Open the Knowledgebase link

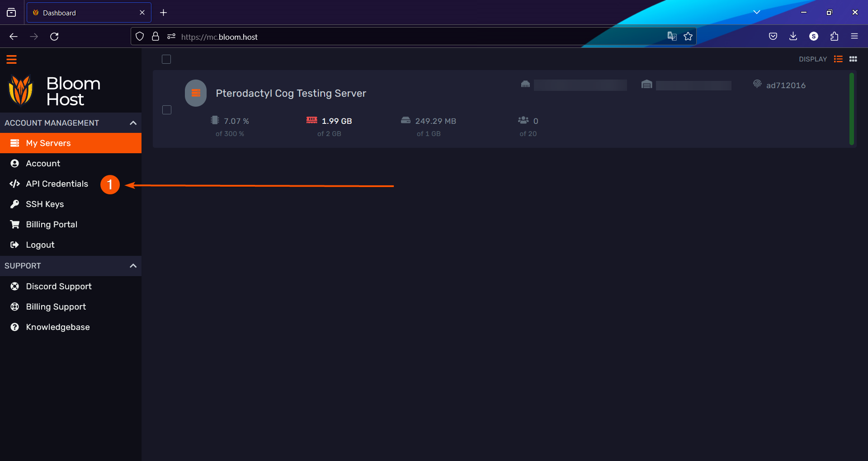[x=71, y=327]
